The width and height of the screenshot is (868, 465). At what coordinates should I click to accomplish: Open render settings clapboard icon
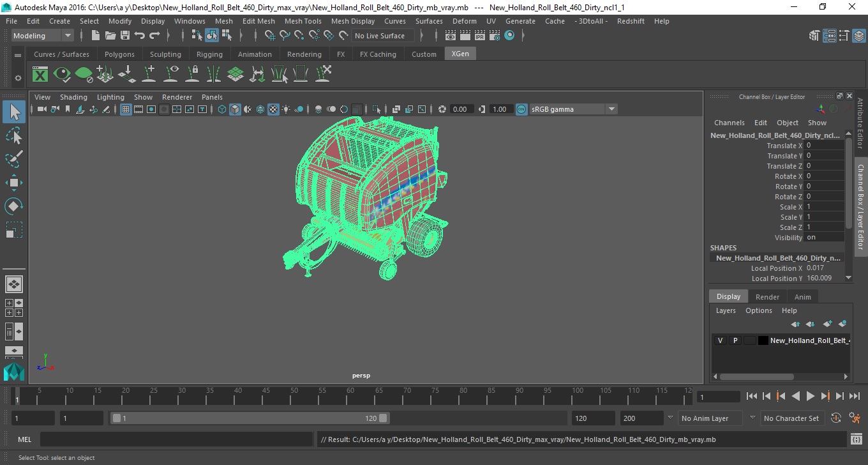click(495, 36)
